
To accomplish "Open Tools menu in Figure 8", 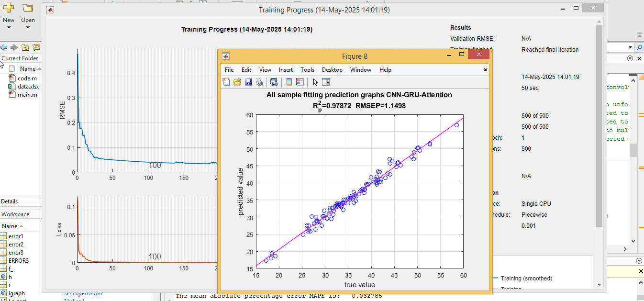I will coord(308,70).
